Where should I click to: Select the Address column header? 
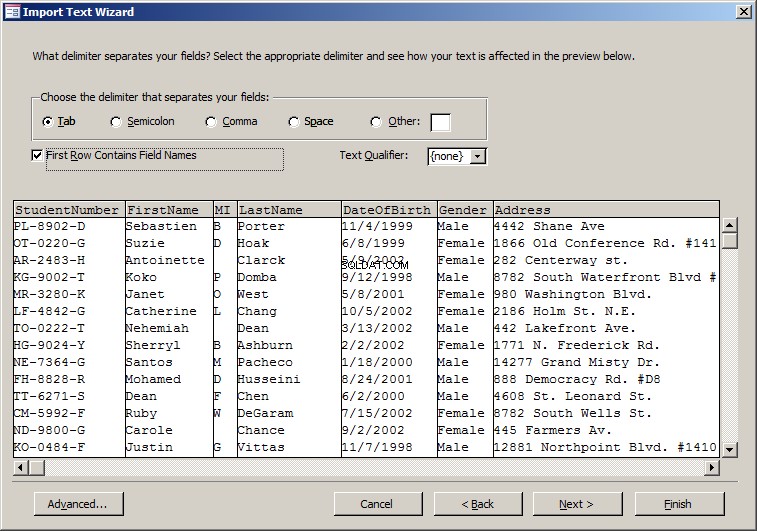click(x=606, y=210)
